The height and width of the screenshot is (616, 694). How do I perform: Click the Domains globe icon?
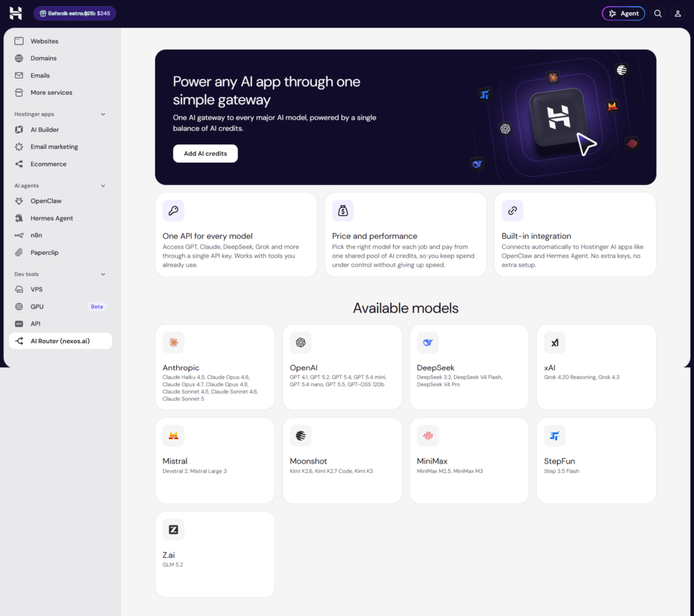click(x=19, y=58)
